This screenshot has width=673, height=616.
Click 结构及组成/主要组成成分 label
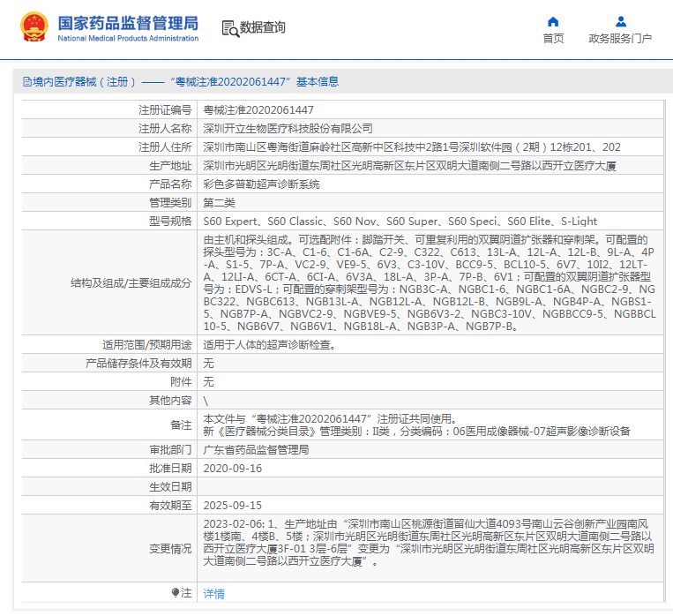coord(131,283)
